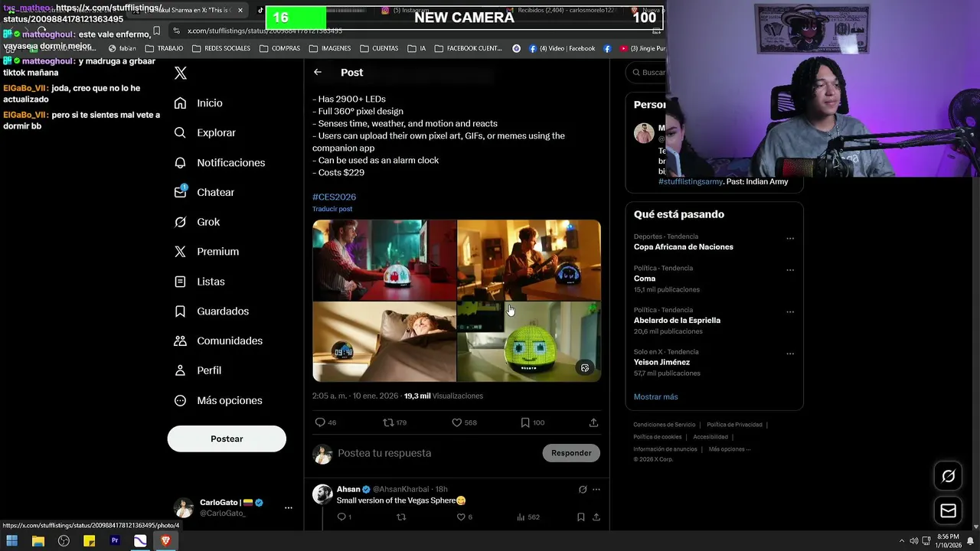Open Política de Privacidad link
The height and width of the screenshot is (551, 980).
[734, 425]
